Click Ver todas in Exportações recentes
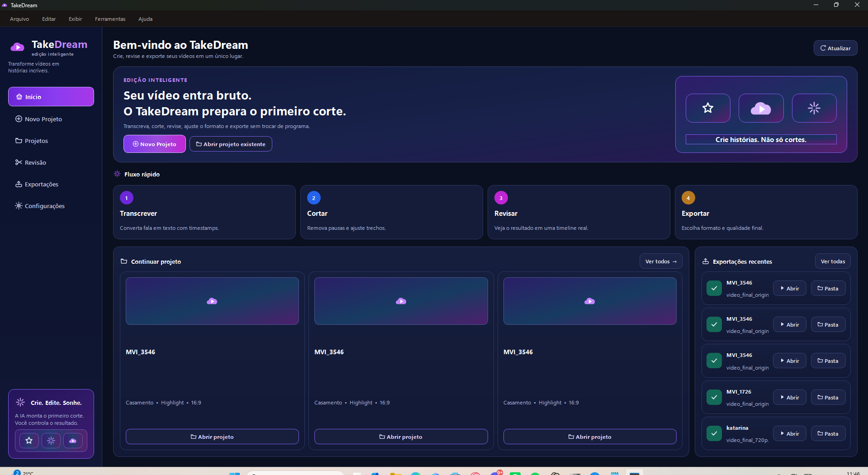Image resolution: width=868 pixels, height=475 pixels. coord(833,261)
